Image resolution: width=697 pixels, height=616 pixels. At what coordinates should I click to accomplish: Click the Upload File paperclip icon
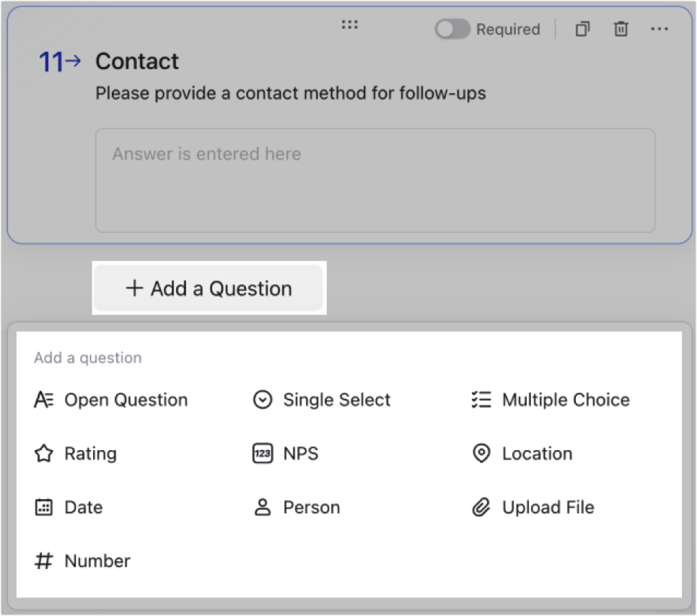pos(481,507)
